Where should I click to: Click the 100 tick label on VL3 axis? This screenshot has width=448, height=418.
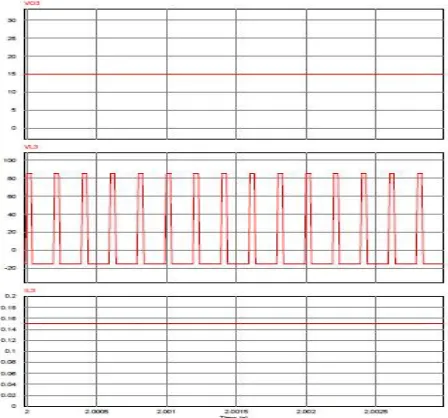10,160
